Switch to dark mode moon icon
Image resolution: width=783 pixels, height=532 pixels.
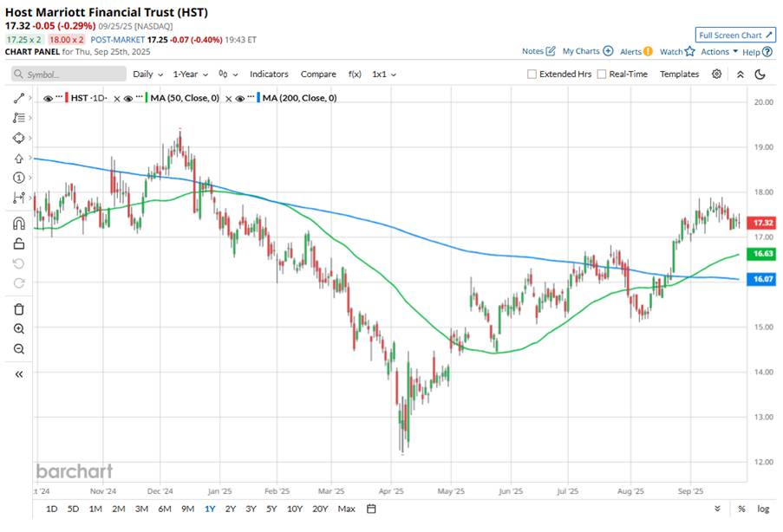[x=760, y=75]
